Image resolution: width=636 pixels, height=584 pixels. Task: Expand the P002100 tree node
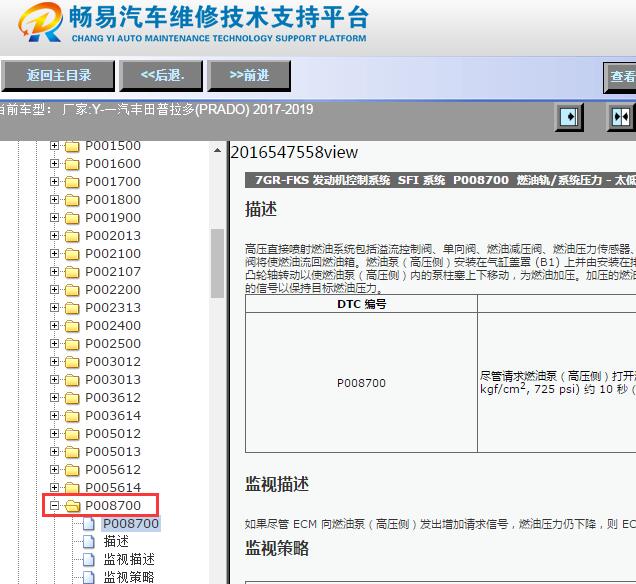tap(54, 253)
